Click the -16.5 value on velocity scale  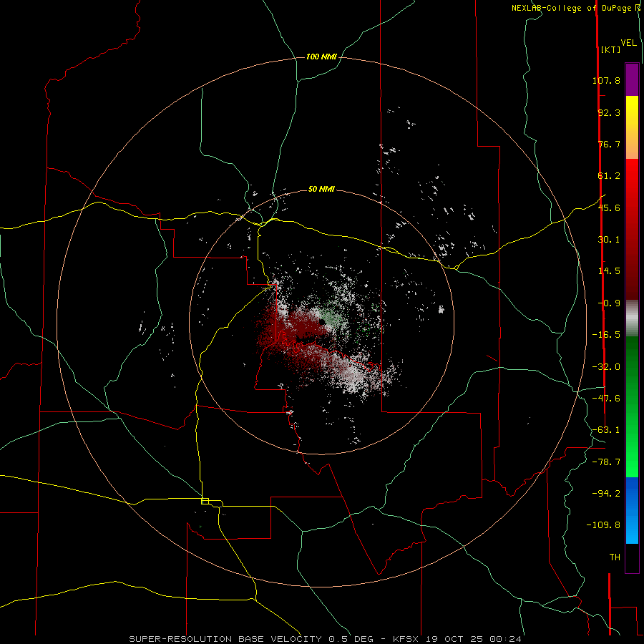[x=606, y=335]
